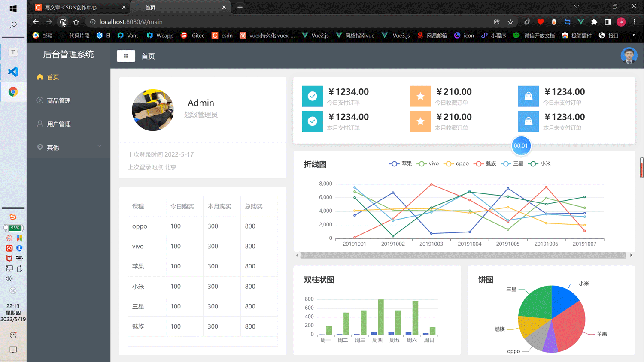Image resolution: width=644 pixels, height=362 pixels.
Task: Toggle the 小米 series in the line chart legend
Action: click(539, 163)
